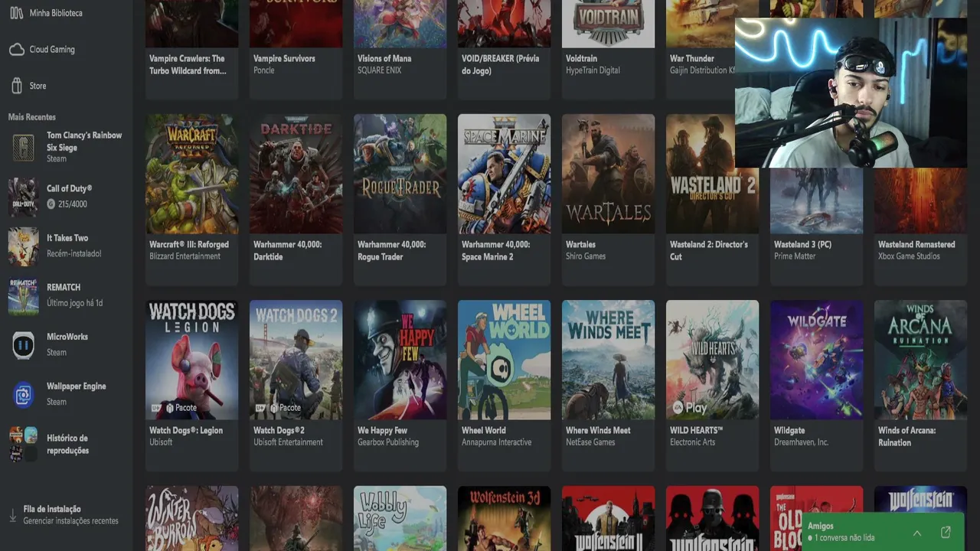Viewport: 980px width, 551px height.
Task: Select the Space Marine 2 cover art
Action: tap(505, 174)
